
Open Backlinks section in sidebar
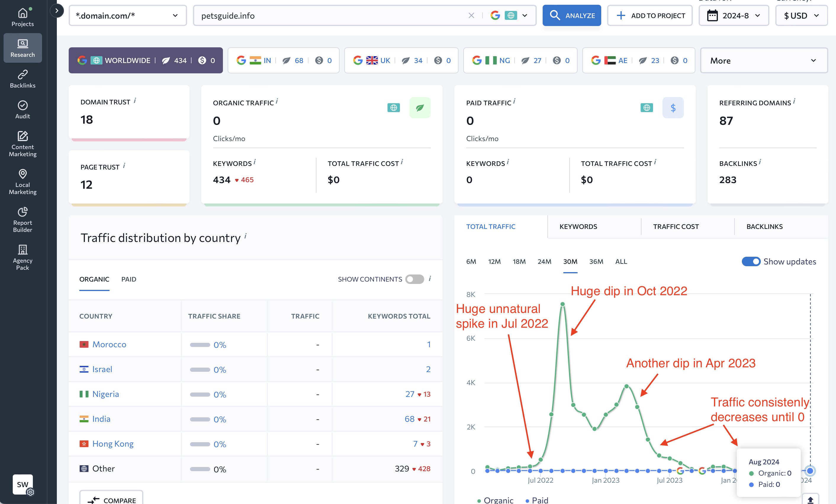coord(22,79)
